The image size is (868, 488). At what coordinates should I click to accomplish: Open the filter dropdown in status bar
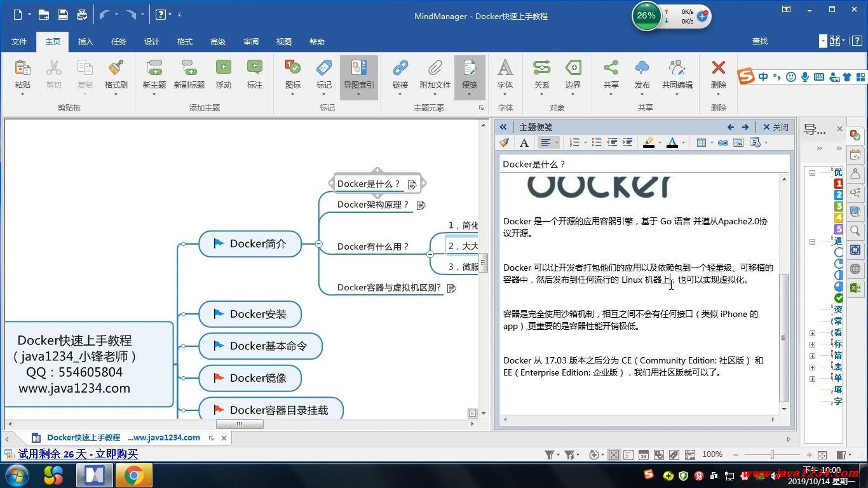(x=557, y=455)
